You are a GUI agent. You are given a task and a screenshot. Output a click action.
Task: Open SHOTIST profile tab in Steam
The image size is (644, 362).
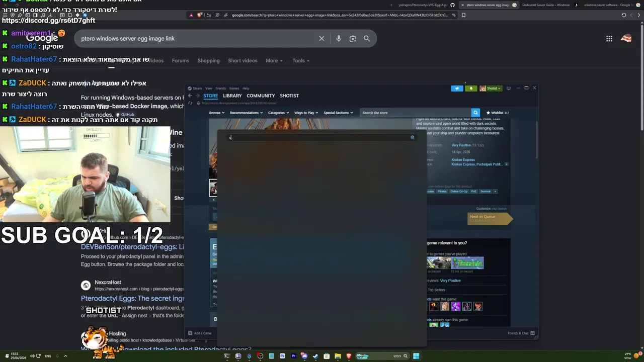289,96
